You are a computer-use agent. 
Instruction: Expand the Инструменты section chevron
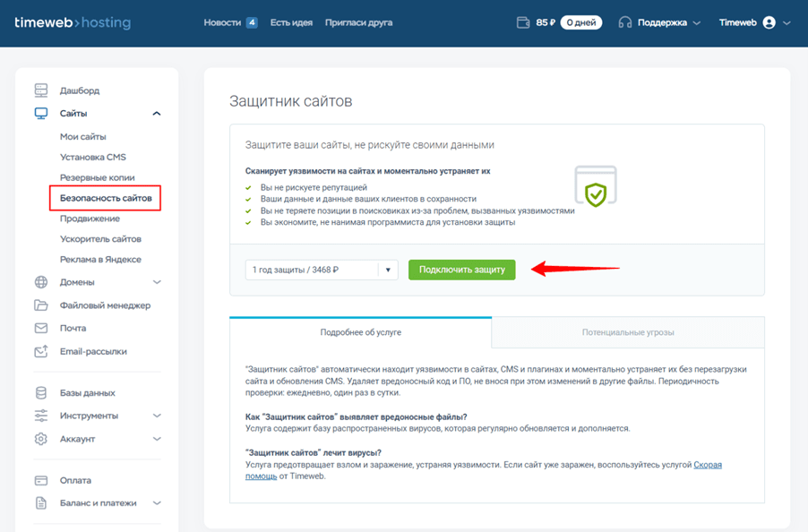[157, 416]
